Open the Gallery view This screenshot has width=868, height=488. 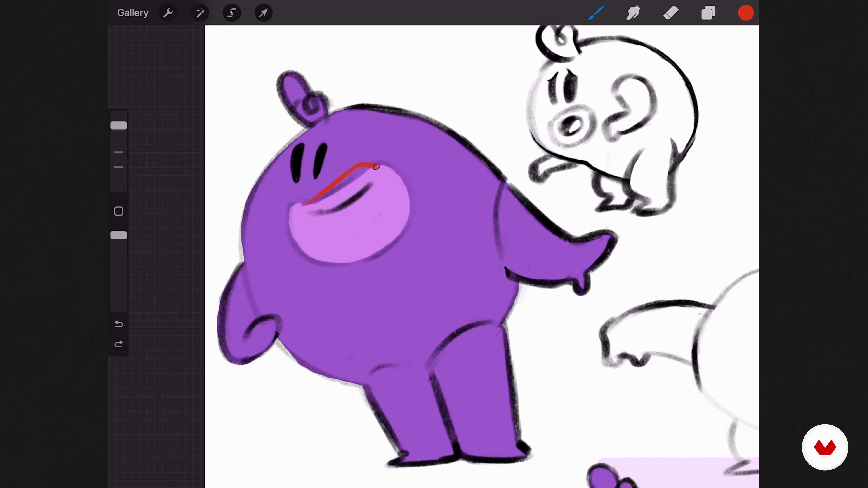point(132,13)
